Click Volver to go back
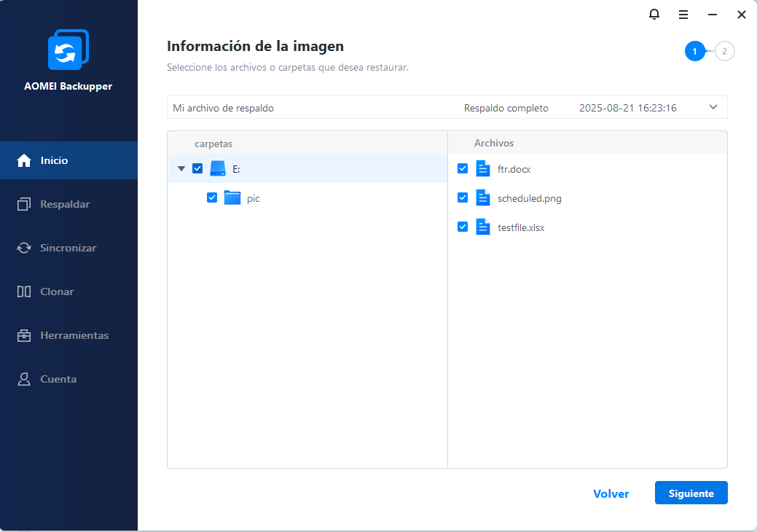Image resolution: width=757 pixels, height=532 pixels. coord(611,493)
